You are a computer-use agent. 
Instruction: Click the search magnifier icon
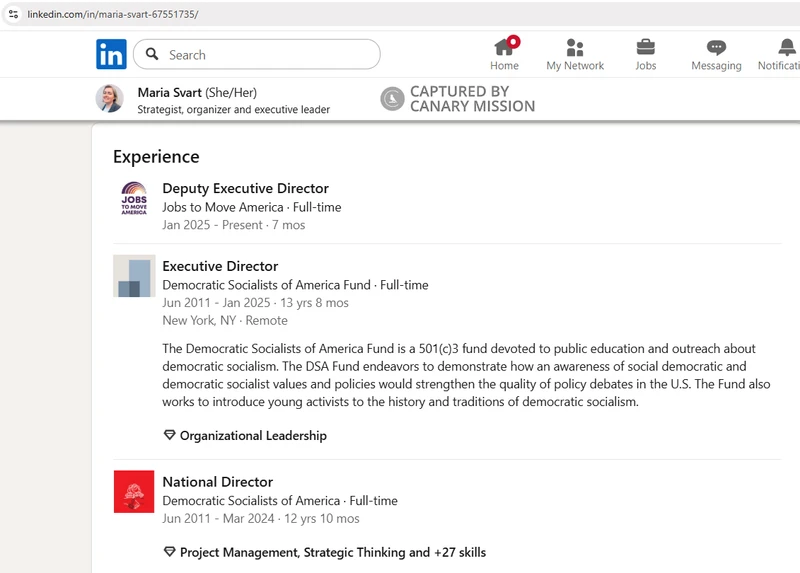click(x=152, y=55)
